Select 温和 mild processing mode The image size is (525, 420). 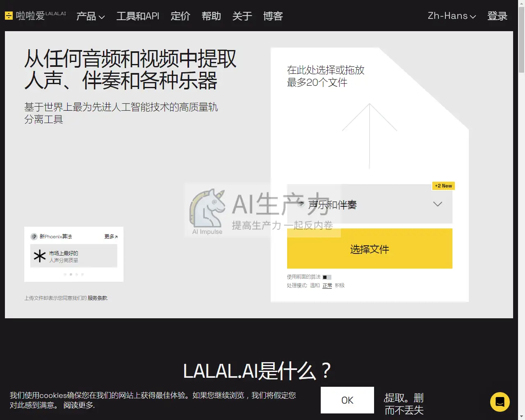[x=315, y=285]
